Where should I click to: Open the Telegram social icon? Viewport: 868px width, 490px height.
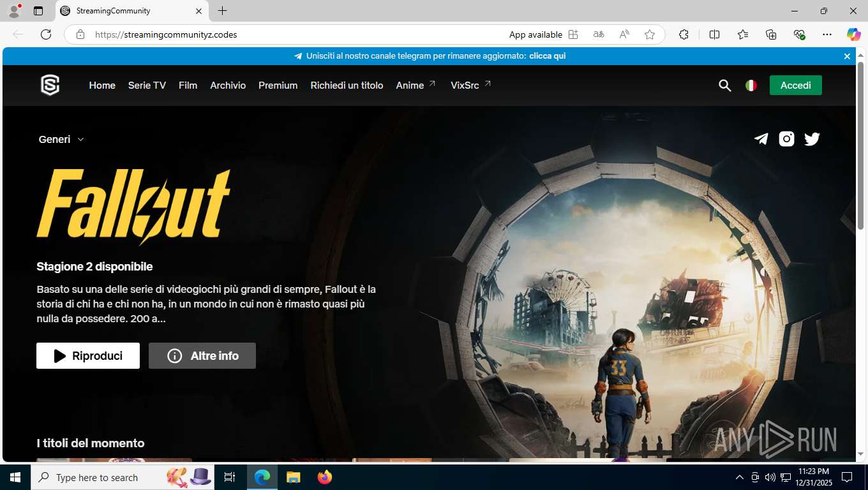coord(761,139)
